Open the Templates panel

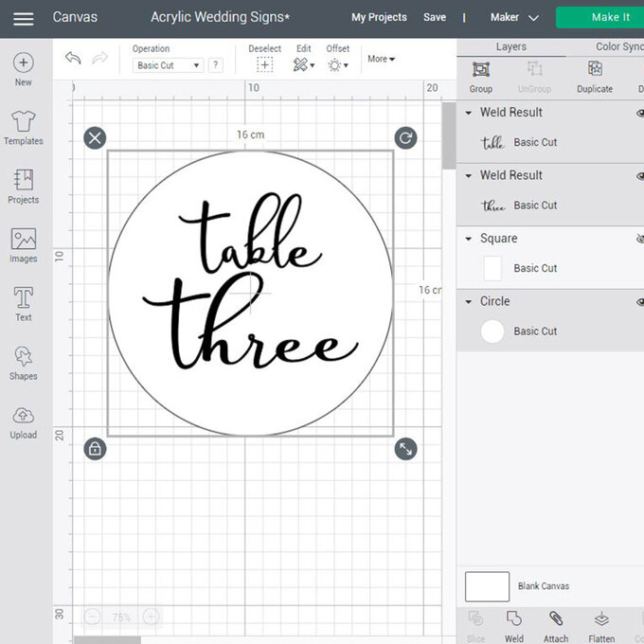click(x=23, y=127)
